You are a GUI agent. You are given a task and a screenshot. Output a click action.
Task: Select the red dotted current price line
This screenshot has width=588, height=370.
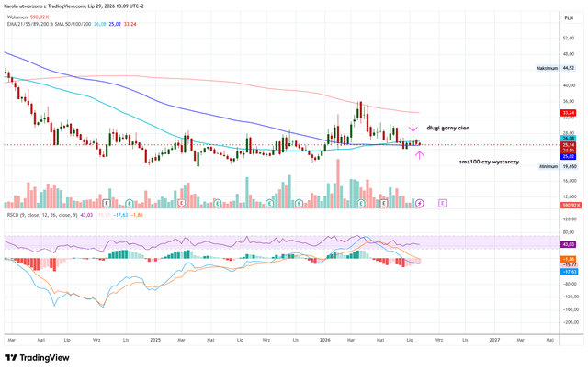281,145
